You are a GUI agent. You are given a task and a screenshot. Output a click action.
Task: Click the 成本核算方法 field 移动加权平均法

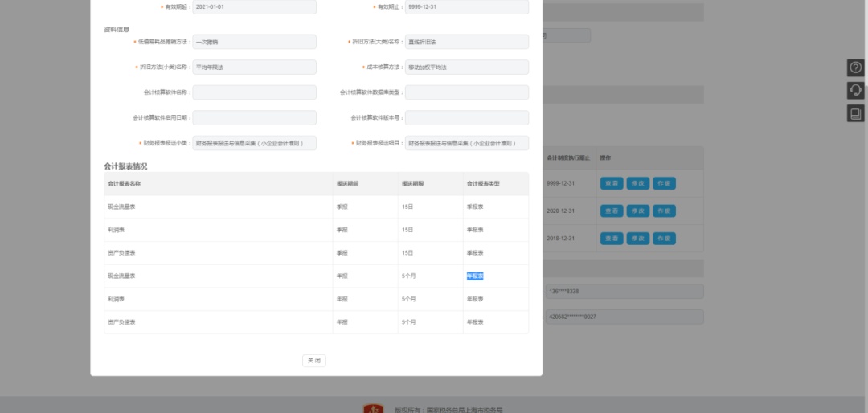tap(467, 67)
